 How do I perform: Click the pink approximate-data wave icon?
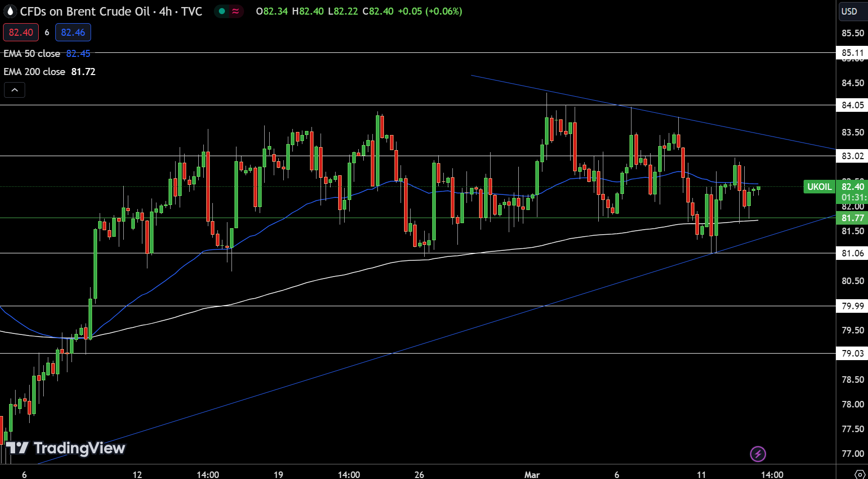coord(235,11)
